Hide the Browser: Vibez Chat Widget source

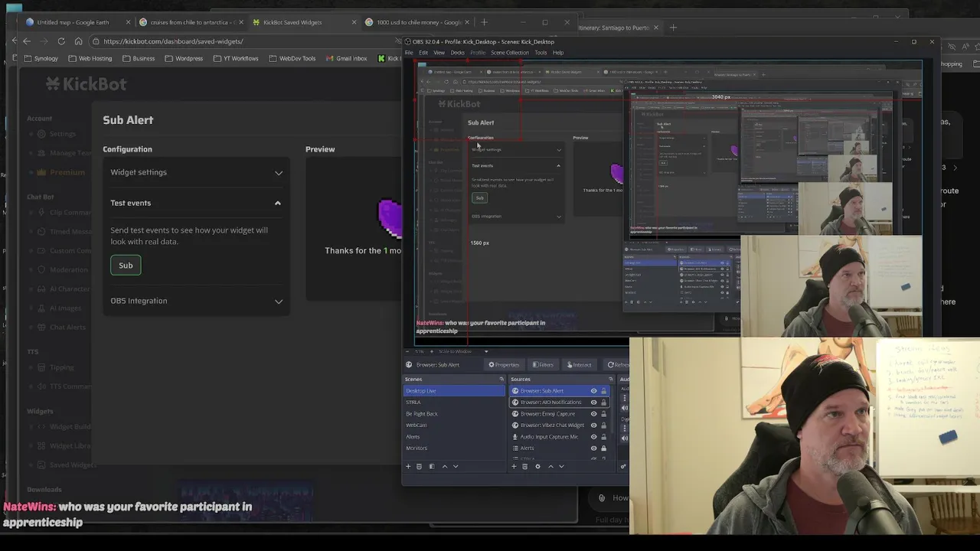[593, 425]
